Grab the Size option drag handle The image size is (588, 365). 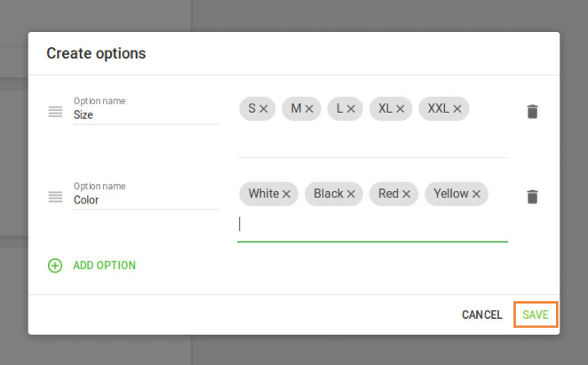coord(55,111)
